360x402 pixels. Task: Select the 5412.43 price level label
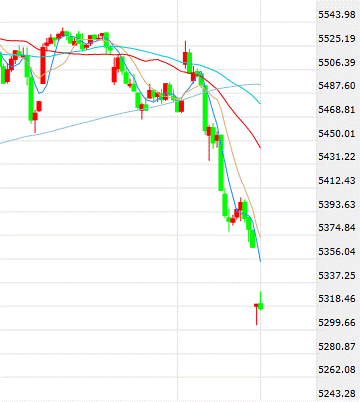point(337,181)
